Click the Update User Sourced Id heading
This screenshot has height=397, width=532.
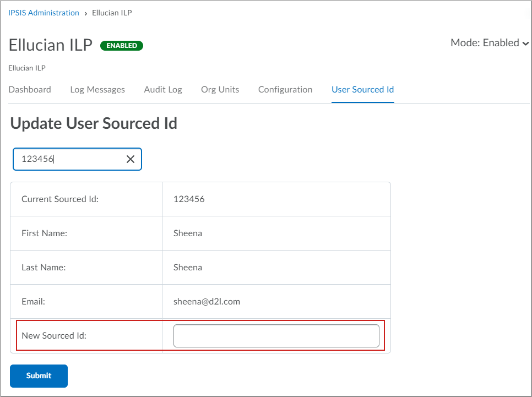[94, 123]
